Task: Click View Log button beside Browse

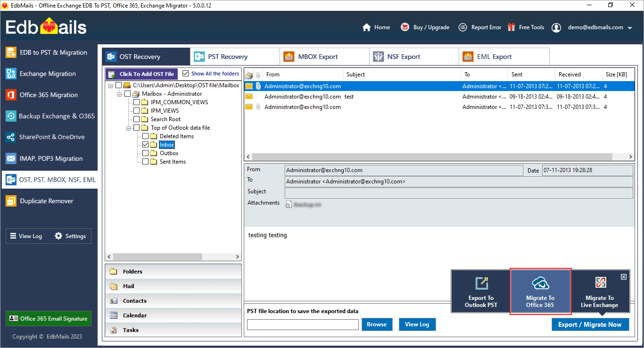Action: click(x=417, y=324)
